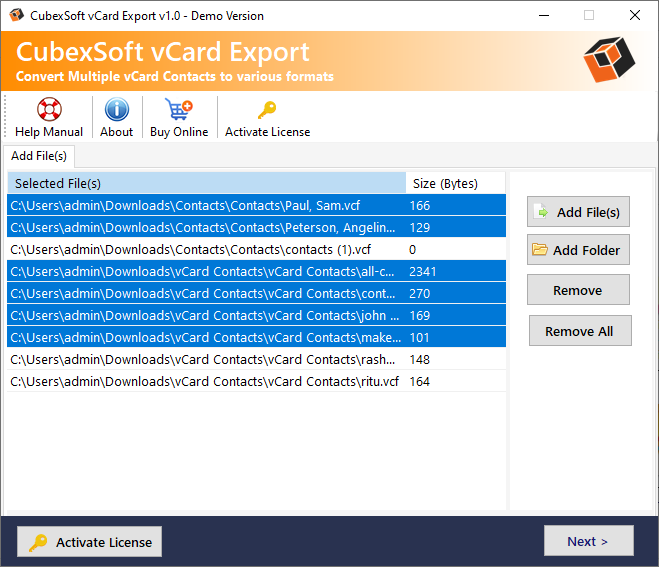Click the size value 0
This screenshot has height=567, width=659.
[413, 250]
